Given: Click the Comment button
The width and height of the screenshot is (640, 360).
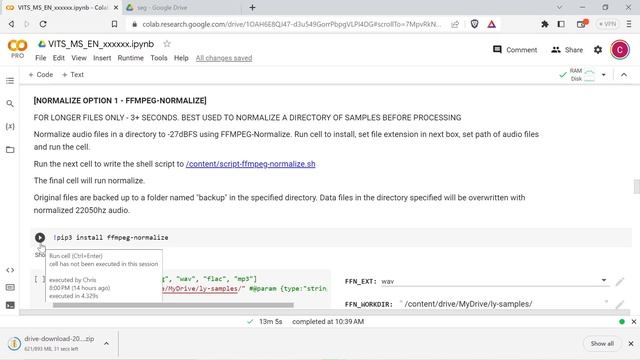Looking at the screenshot, I should (515, 50).
